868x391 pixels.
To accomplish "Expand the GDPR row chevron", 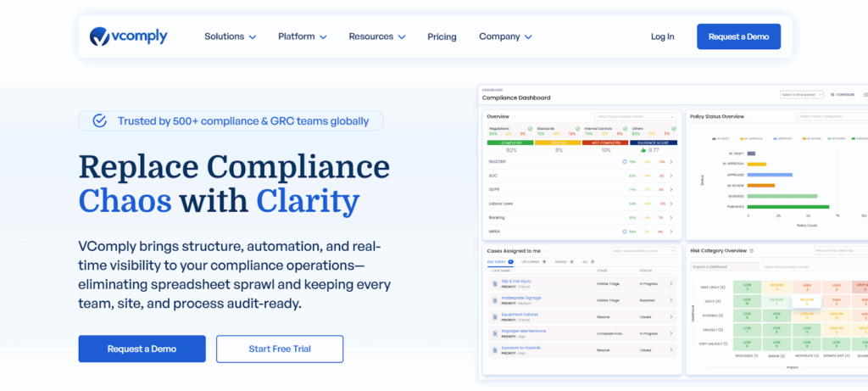I will 671,189.
